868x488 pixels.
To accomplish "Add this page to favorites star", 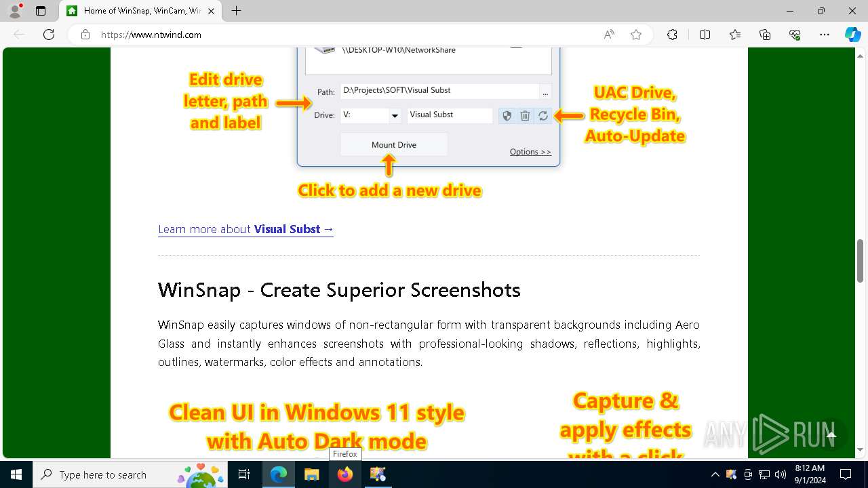I will click(x=636, y=35).
